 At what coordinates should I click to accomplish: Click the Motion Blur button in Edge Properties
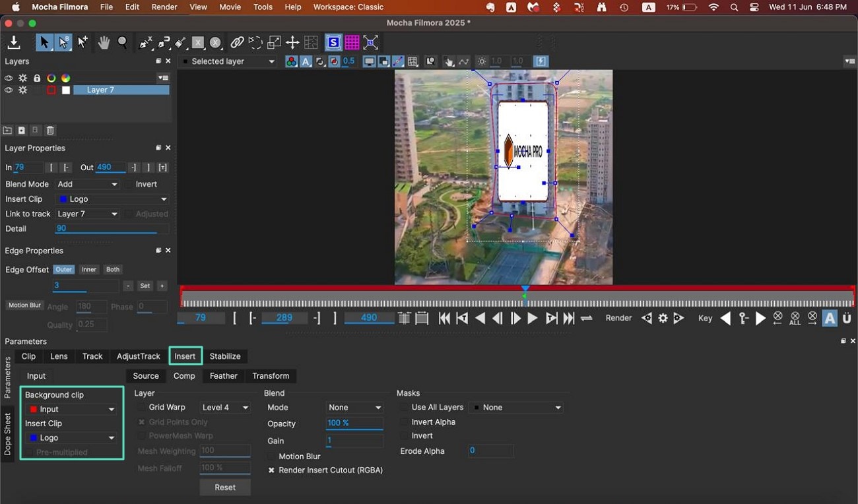[x=24, y=305]
